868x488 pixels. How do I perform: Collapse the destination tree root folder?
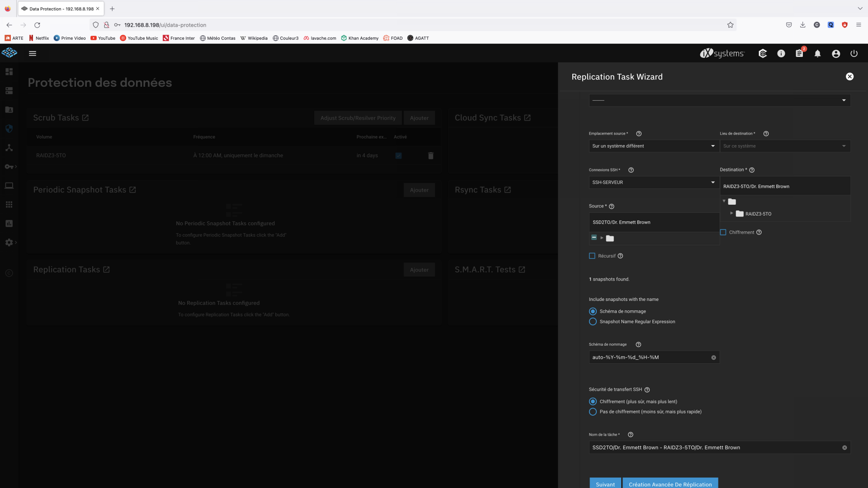click(x=724, y=201)
